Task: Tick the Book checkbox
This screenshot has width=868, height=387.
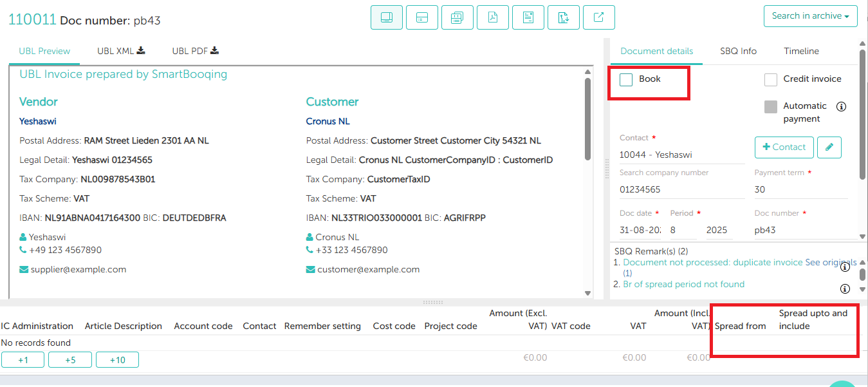Action: (626, 79)
